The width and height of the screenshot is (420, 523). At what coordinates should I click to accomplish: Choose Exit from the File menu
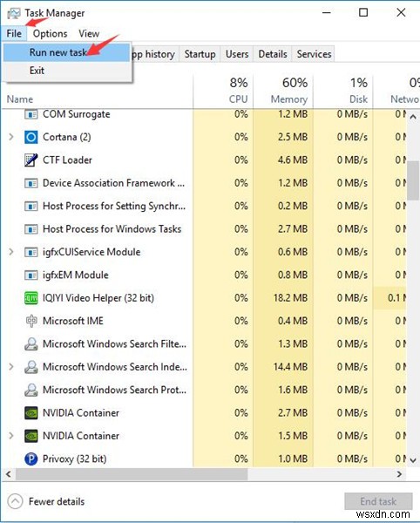pyautogui.click(x=67, y=71)
